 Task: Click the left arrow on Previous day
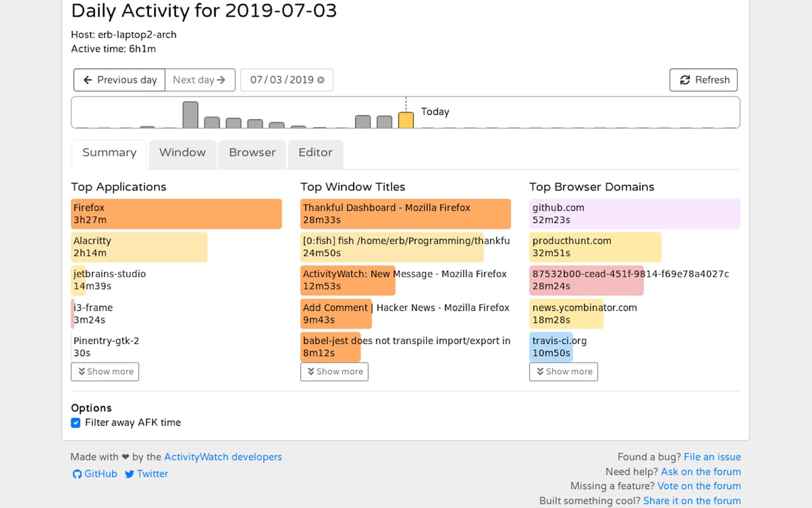(87, 79)
